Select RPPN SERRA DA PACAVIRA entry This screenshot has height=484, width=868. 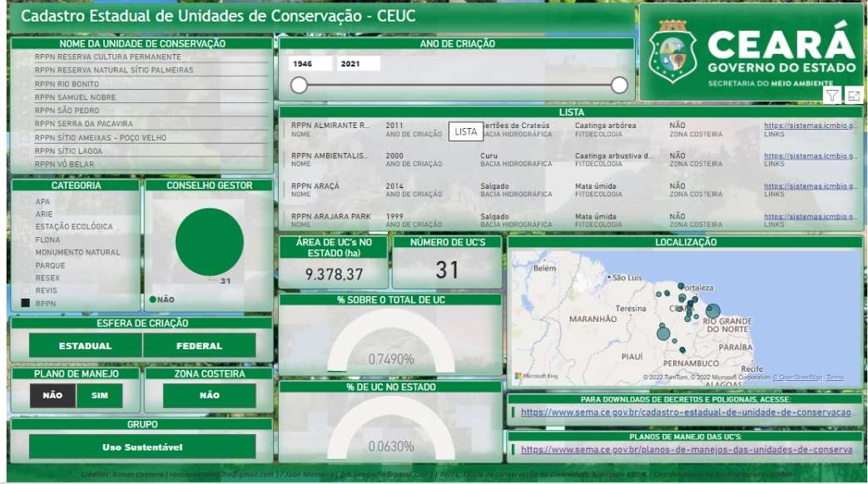83,124
